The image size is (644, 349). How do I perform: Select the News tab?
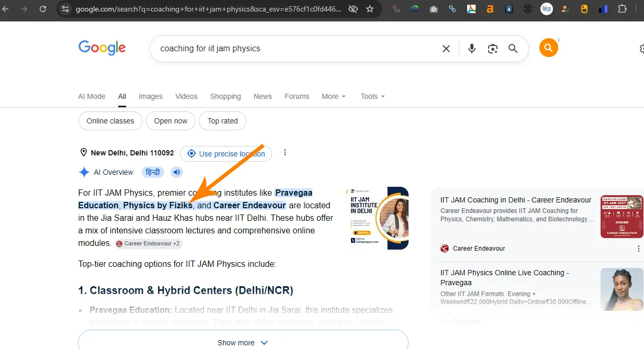[263, 96]
